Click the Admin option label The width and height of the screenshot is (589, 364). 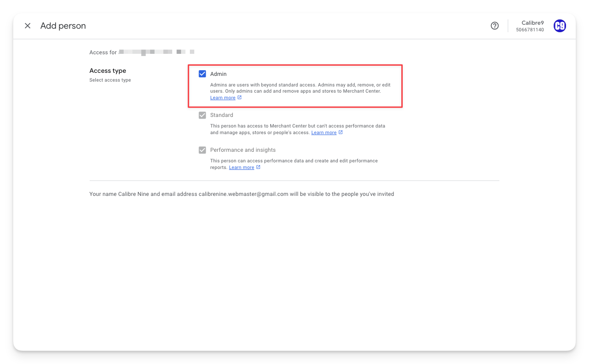tap(218, 74)
